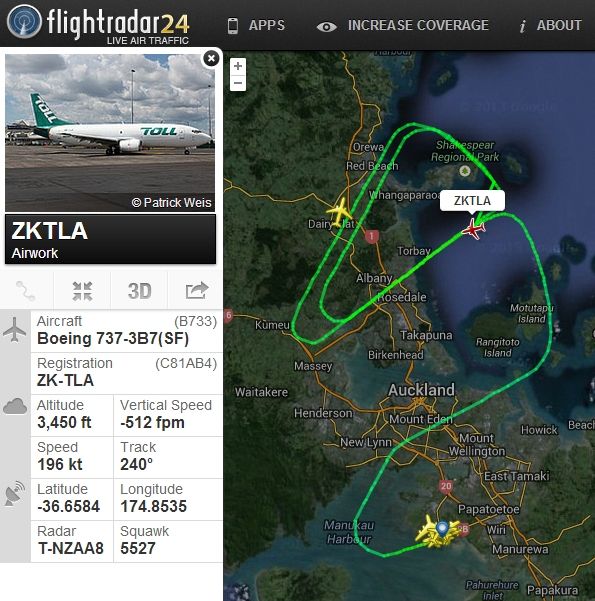Click the ZKTLA map callout label
The height and width of the screenshot is (601, 595).
pos(472,200)
